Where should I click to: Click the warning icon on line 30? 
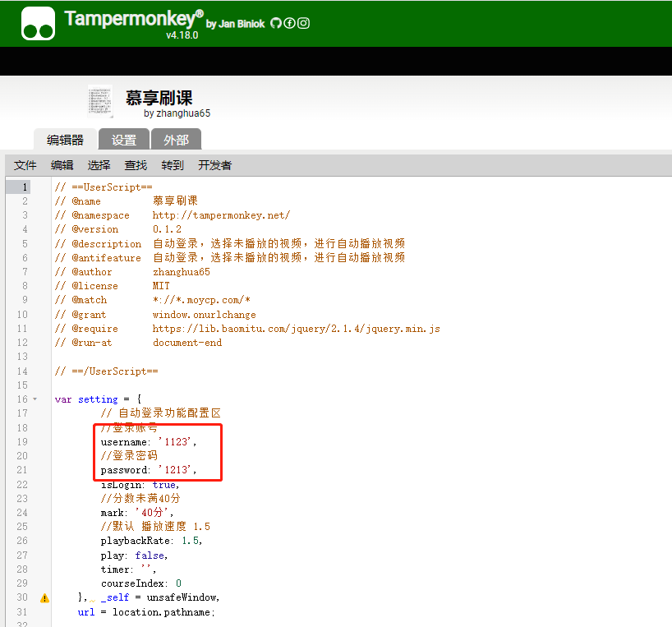pyautogui.click(x=44, y=598)
